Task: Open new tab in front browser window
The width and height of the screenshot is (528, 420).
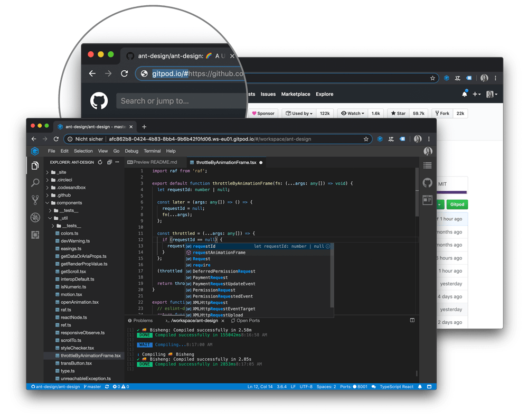Action: point(144,127)
